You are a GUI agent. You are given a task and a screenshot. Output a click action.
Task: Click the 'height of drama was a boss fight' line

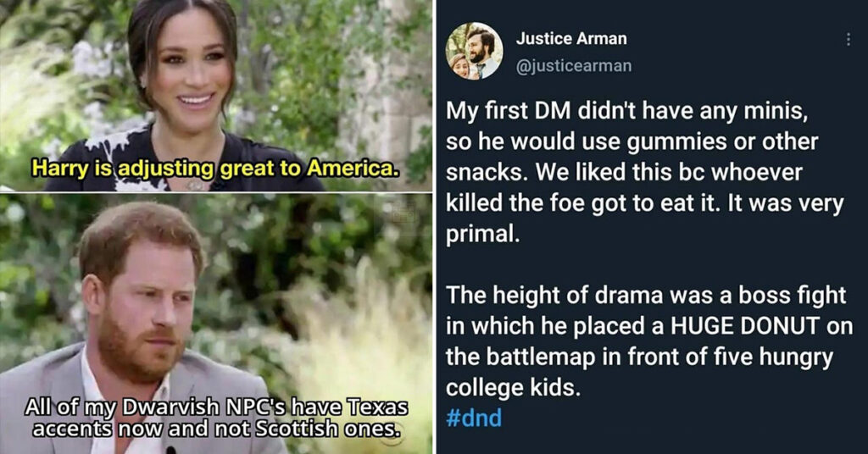click(x=646, y=296)
